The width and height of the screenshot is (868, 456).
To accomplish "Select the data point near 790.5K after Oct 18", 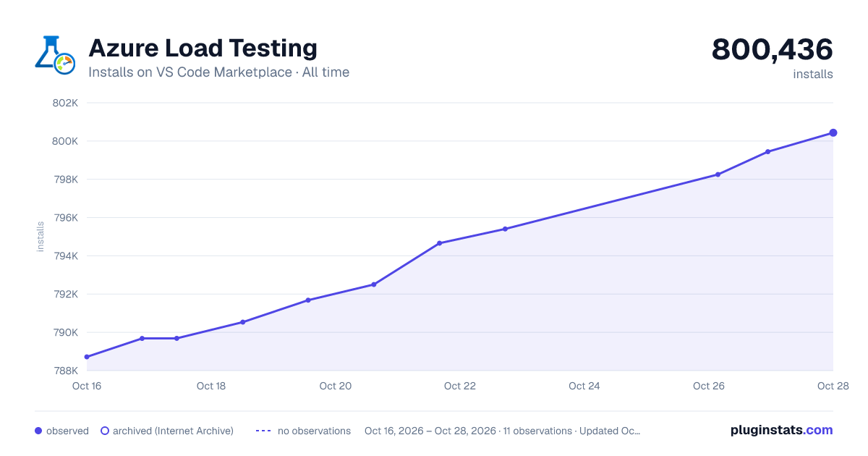I will [242, 322].
